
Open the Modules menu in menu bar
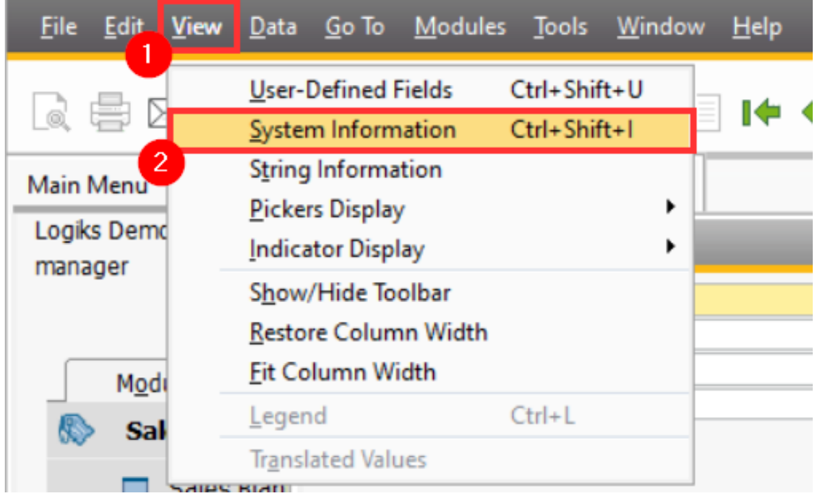coord(460,27)
